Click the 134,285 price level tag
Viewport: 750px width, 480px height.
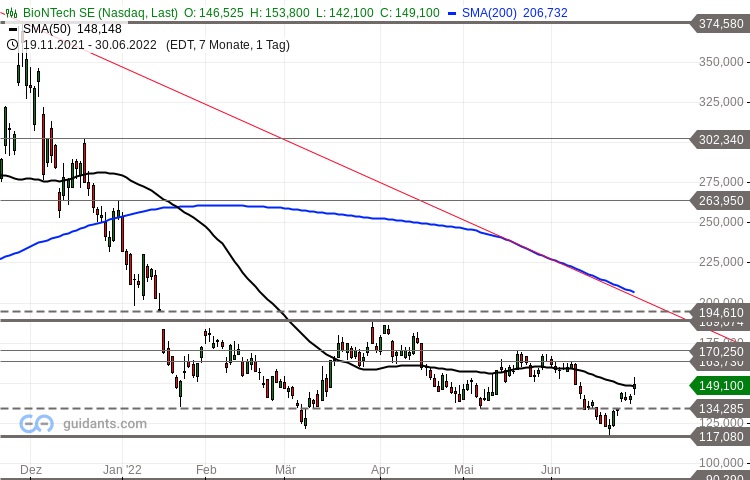click(720, 408)
